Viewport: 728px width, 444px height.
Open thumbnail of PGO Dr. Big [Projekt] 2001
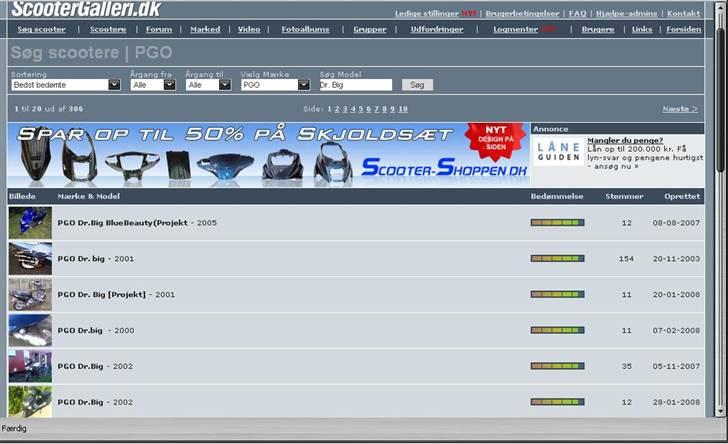(x=29, y=294)
